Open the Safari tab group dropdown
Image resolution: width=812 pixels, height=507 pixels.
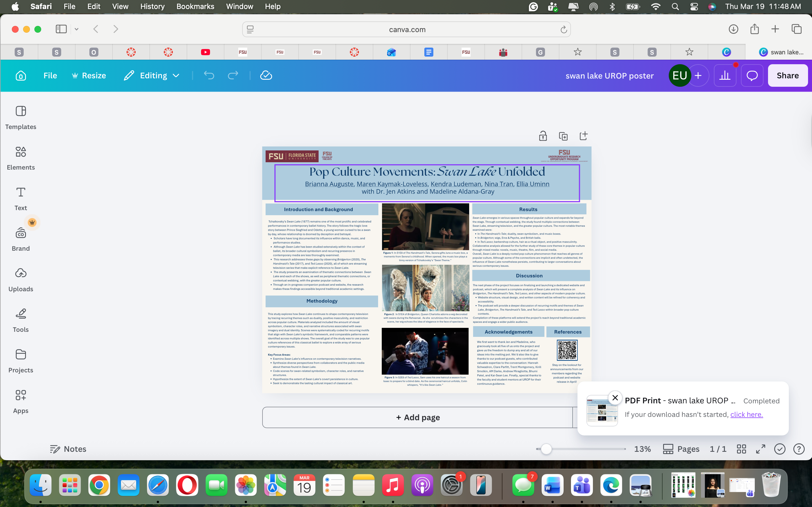click(x=76, y=29)
